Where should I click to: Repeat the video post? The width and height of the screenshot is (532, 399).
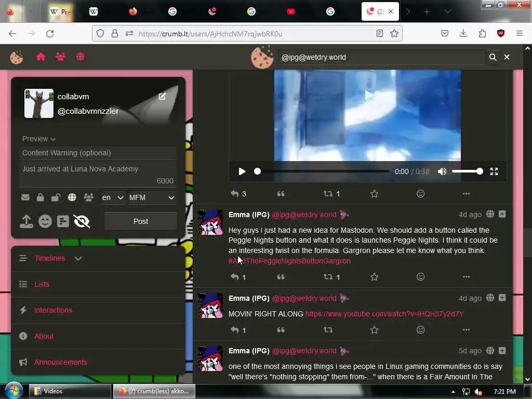tap(328, 194)
